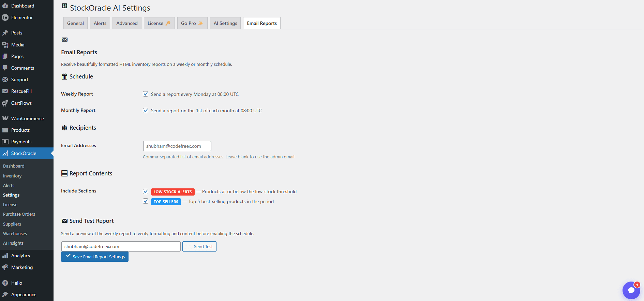Focus the Email Addresses recipient field
644x301 pixels.
pyautogui.click(x=177, y=146)
